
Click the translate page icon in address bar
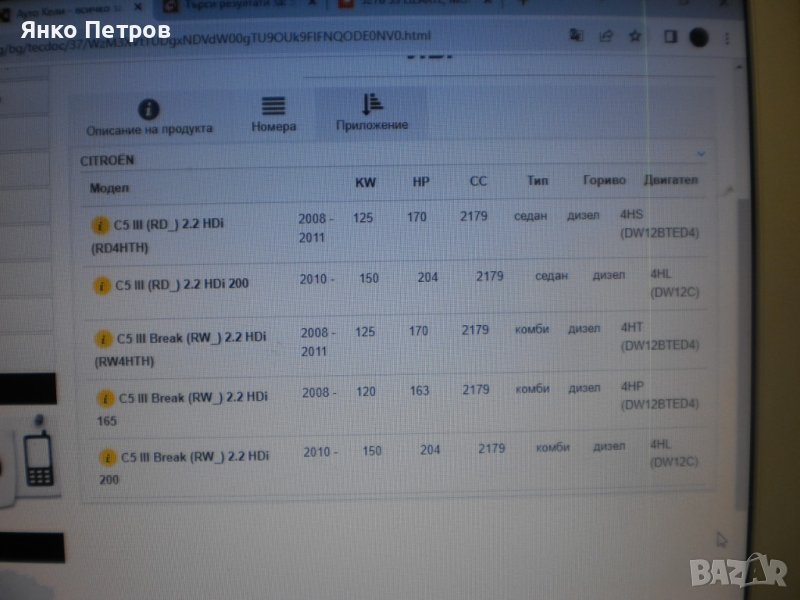(576, 35)
